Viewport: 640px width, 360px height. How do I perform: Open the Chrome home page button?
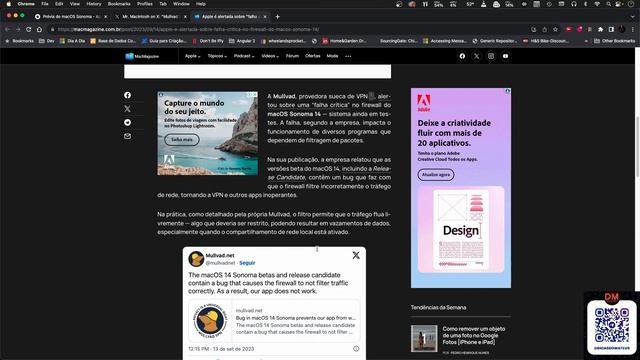39,29
